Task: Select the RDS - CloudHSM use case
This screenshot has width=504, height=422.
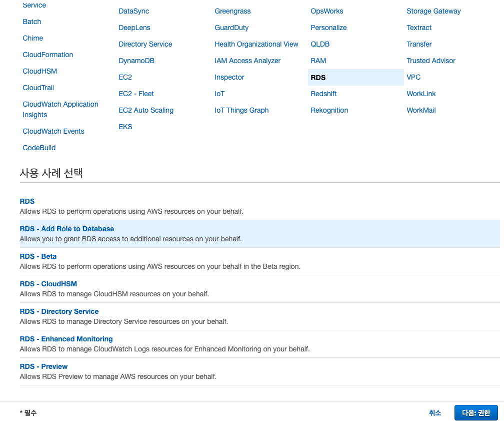Action: [x=48, y=284]
